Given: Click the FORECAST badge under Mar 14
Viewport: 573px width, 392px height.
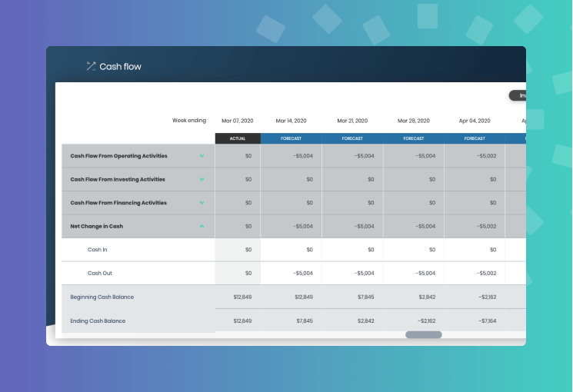Looking at the screenshot, I should (291, 138).
